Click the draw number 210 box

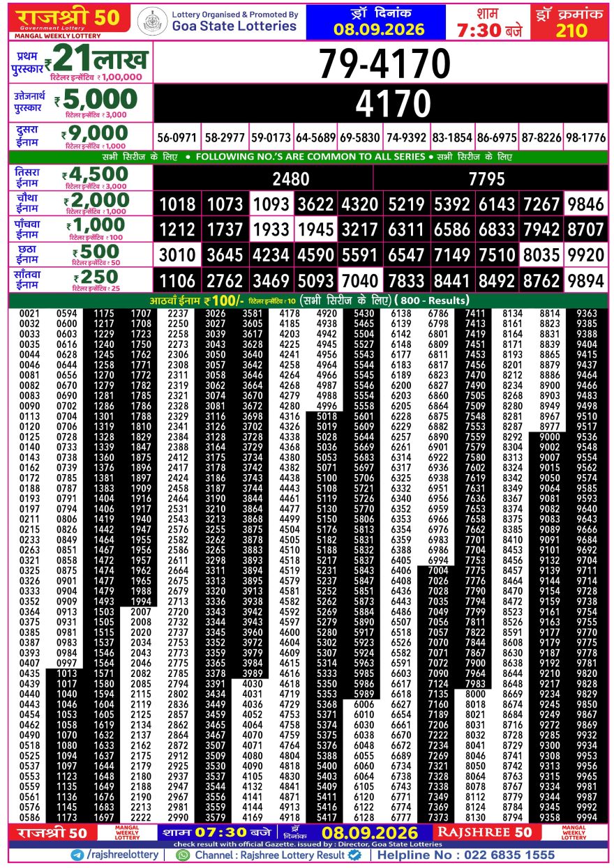[x=572, y=31]
